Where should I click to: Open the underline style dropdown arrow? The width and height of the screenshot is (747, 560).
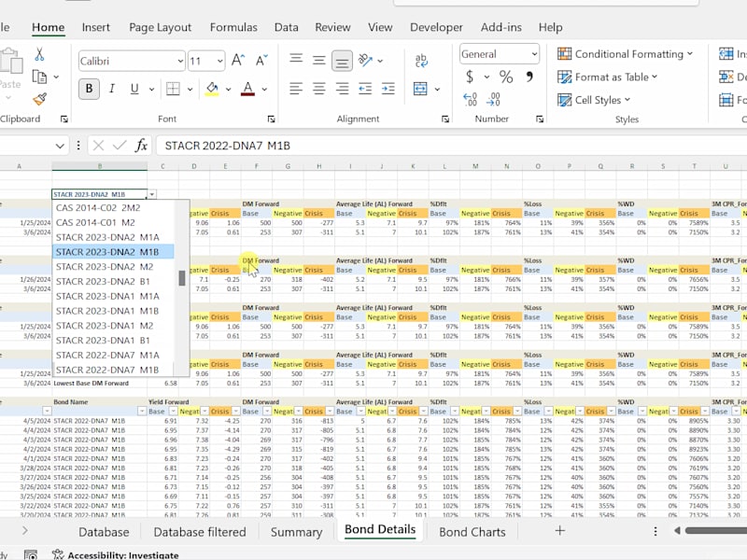click(151, 89)
